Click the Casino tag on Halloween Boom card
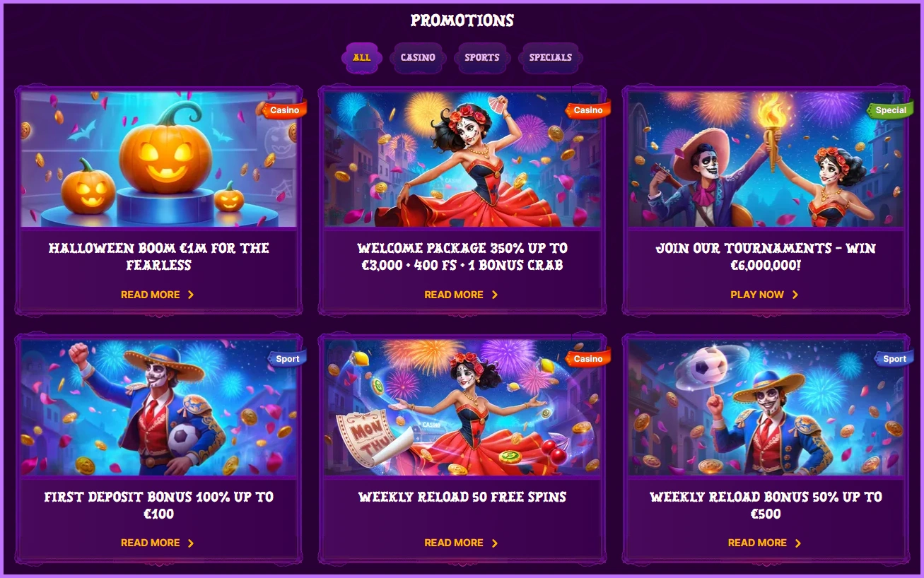Viewport: 924px width, 578px height. pos(284,110)
